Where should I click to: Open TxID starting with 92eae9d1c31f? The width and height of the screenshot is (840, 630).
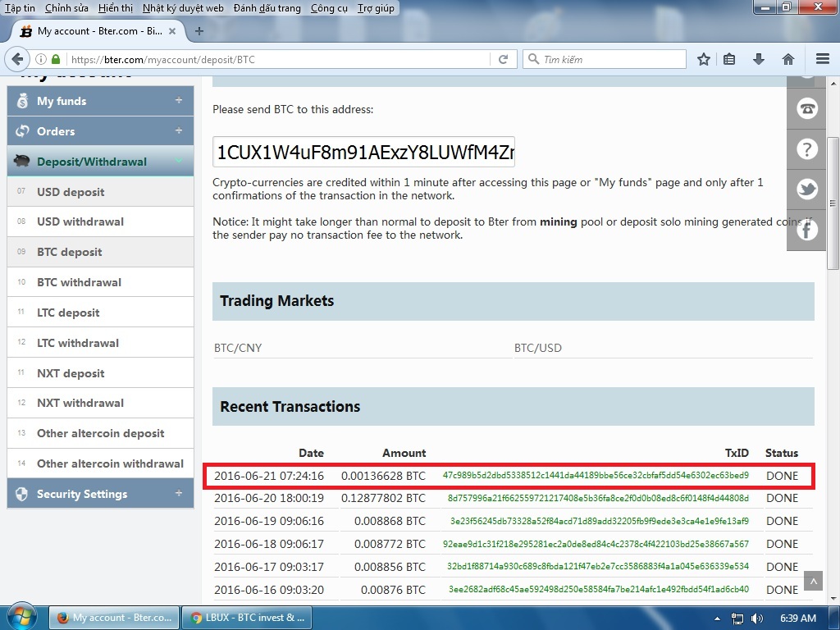point(596,544)
